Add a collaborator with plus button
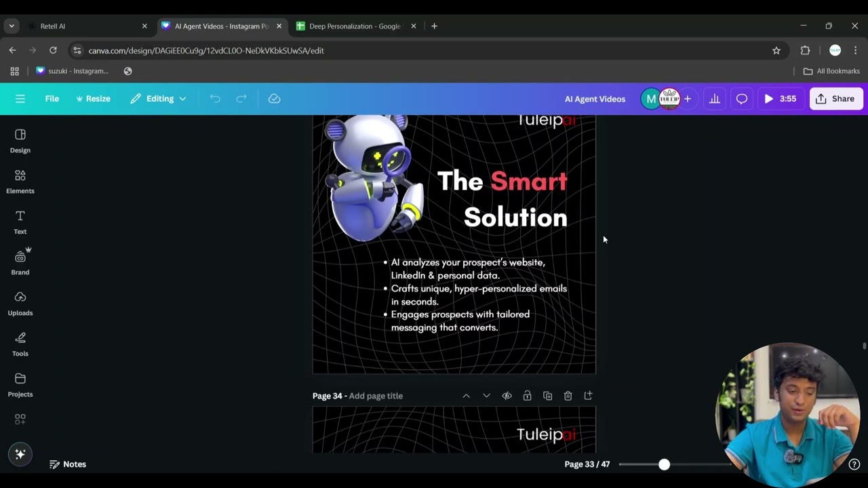Screen dimensions: 868x488 [x=688, y=99]
